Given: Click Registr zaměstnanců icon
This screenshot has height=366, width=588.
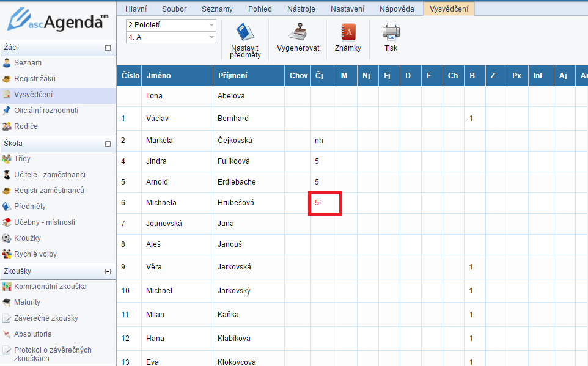Looking at the screenshot, I should tap(6, 191).
